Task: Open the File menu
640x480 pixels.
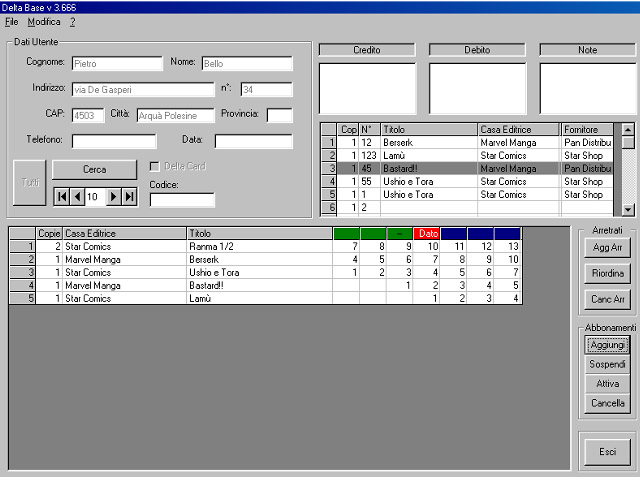Action: tap(11, 22)
